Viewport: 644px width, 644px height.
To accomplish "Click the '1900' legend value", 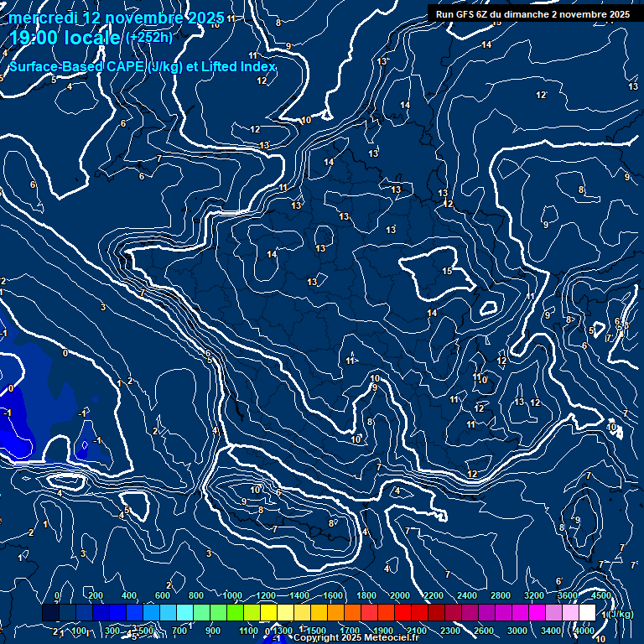I will (x=383, y=631).
